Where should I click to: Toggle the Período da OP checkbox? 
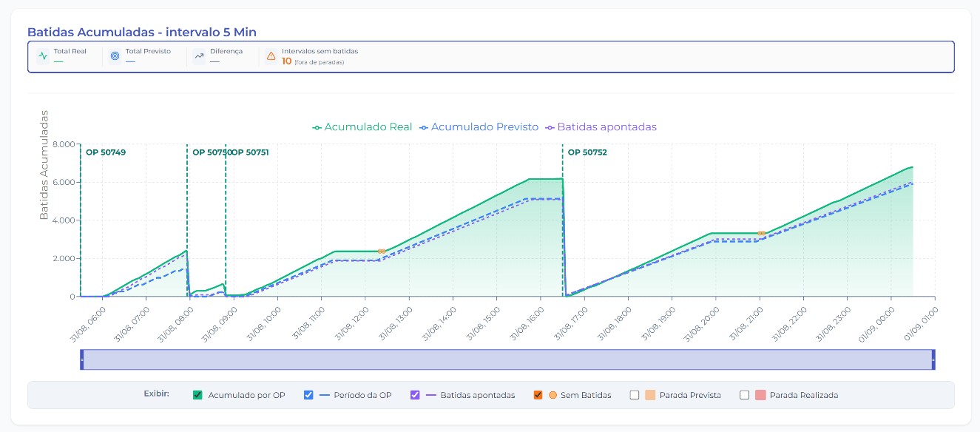(309, 395)
